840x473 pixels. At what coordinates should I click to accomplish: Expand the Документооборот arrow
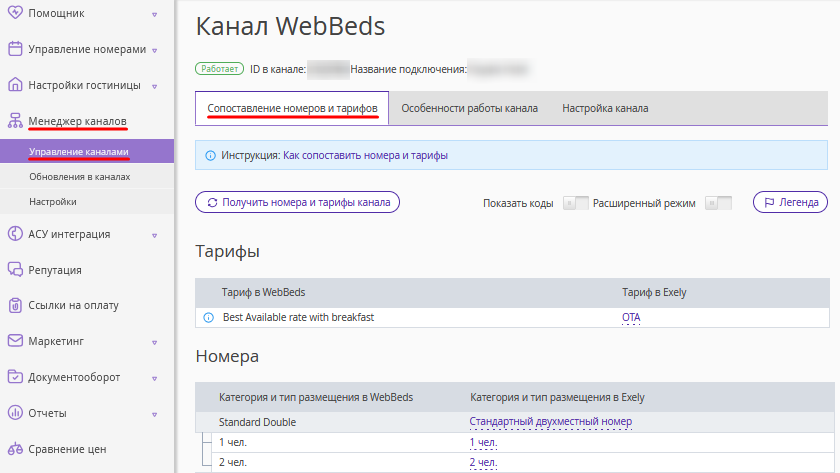tap(154, 378)
